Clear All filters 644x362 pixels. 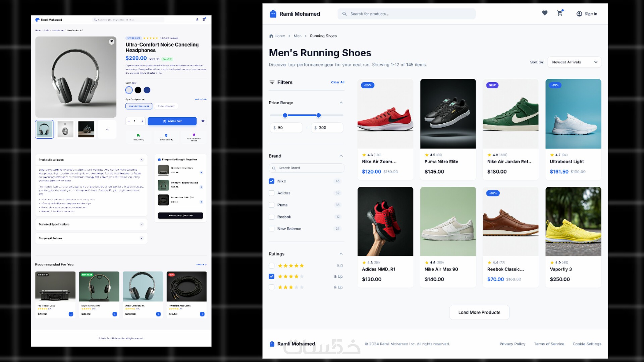click(x=337, y=82)
